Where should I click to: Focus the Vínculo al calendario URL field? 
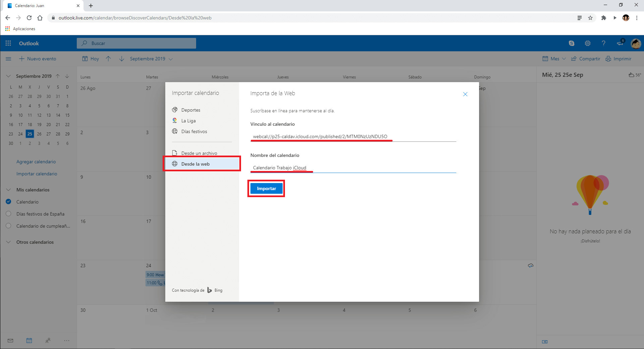click(353, 136)
